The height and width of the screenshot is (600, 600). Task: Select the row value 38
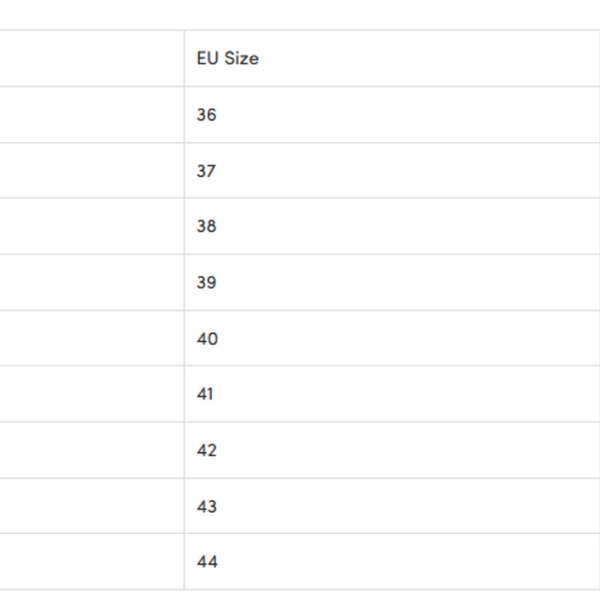pos(207,227)
